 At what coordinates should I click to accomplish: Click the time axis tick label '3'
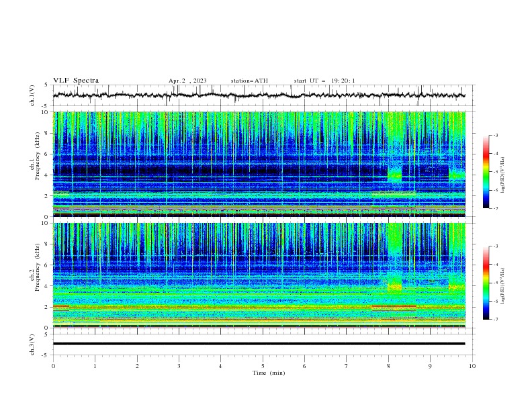pyautogui.click(x=179, y=366)
